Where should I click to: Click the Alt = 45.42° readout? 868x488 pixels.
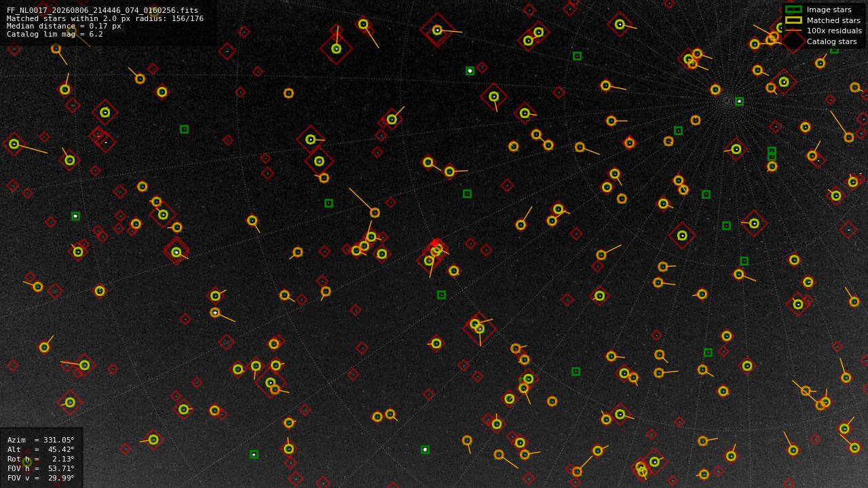(41, 449)
